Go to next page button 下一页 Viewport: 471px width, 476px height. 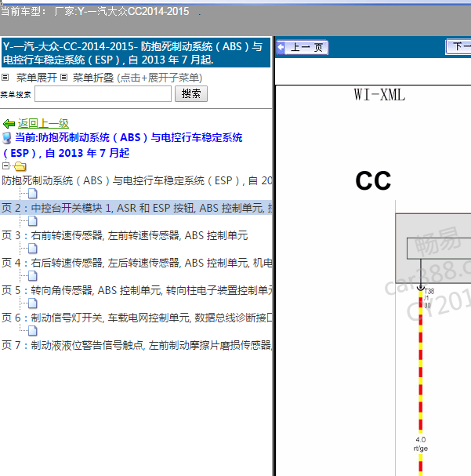click(458, 47)
